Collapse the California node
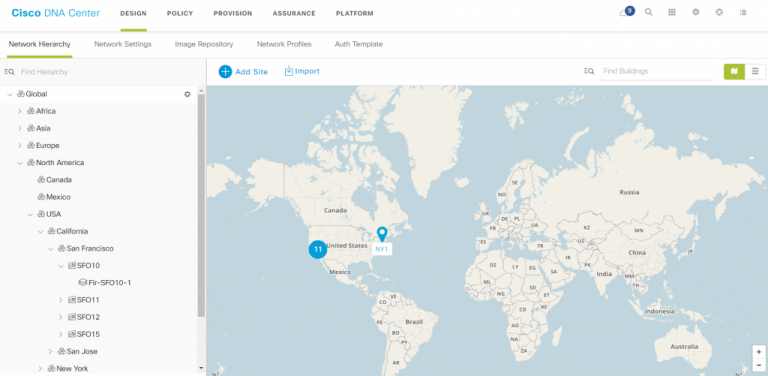The image size is (768, 376). click(x=41, y=231)
